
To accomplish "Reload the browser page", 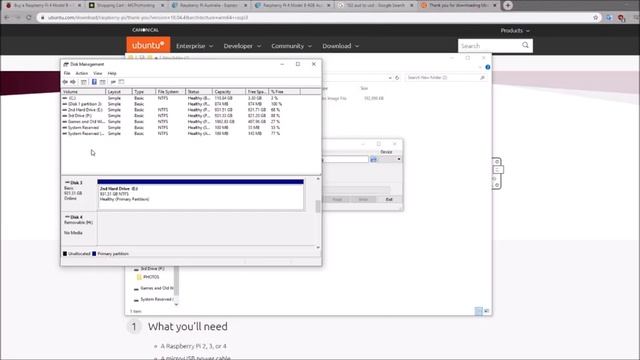I will (29, 18).
